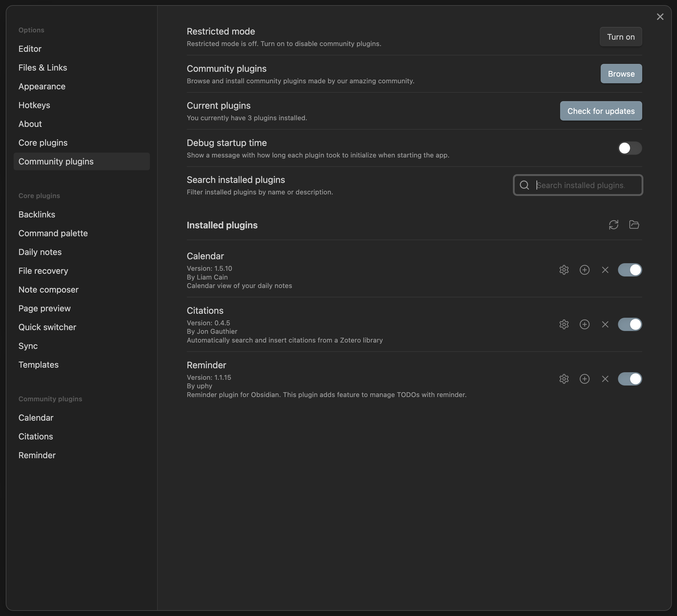677x616 pixels.
Task: Add hotkey for Citations plugin plus icon
Action: coord(584,324)
